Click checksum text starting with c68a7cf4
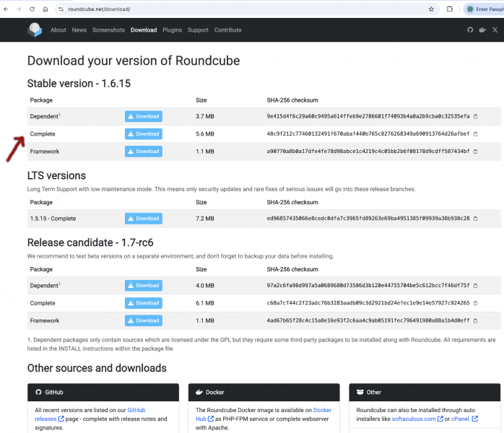The width and height of the screenshot is (504, 433). click(x=368, y=303)
